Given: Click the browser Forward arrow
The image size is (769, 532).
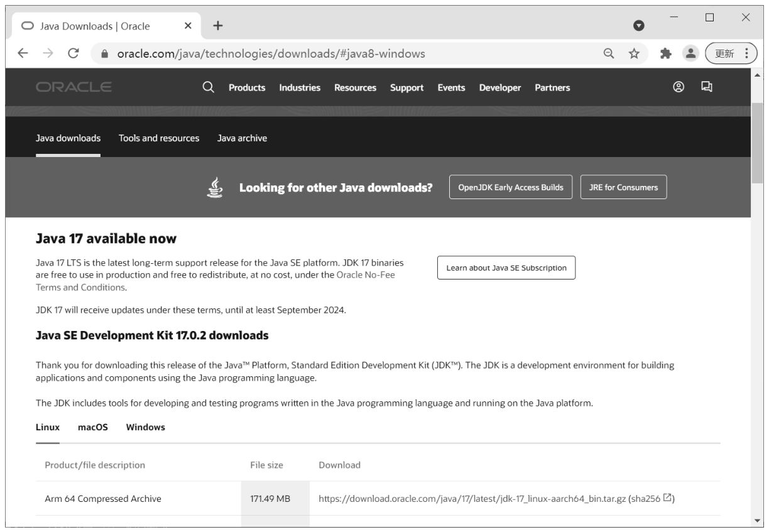Looking at the screenshot, I should (47, 53).
